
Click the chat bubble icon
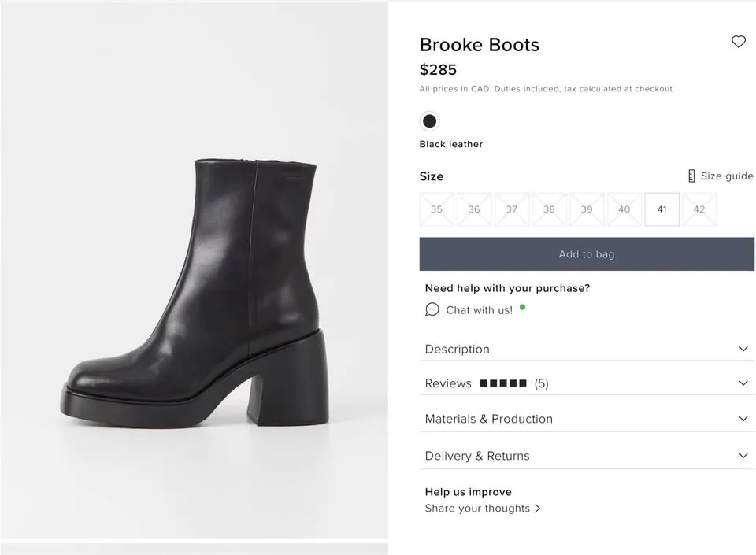click(432, 309)
